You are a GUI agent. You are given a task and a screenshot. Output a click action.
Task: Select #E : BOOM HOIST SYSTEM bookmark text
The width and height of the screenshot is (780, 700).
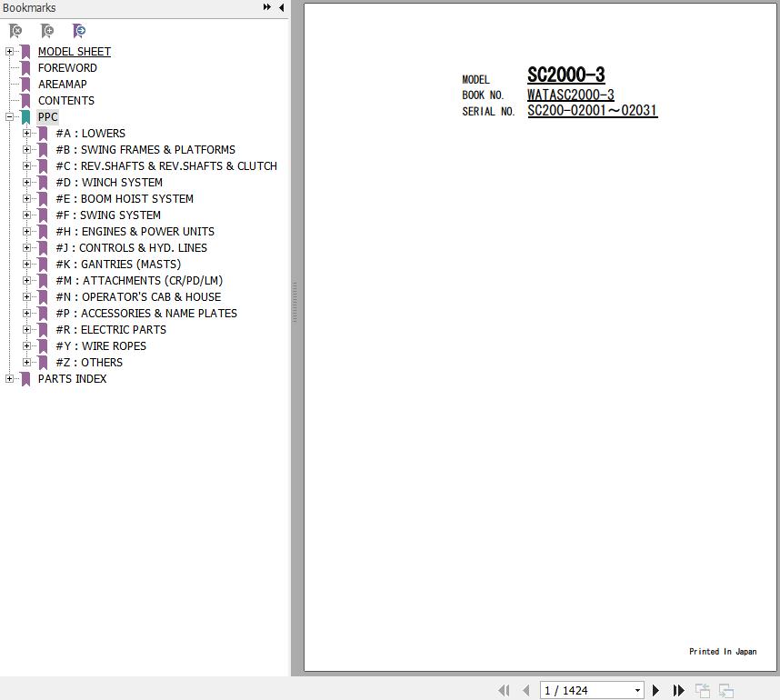tap(125, 199)
